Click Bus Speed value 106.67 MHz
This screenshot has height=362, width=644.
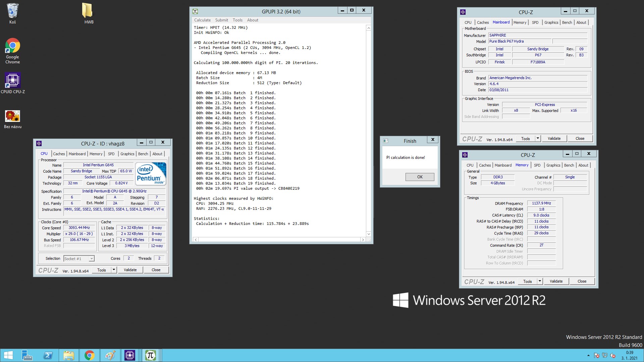coord(79,240)
